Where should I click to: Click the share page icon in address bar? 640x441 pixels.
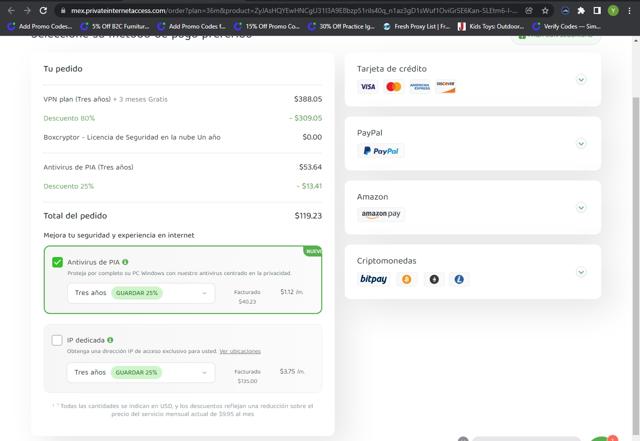529,11
